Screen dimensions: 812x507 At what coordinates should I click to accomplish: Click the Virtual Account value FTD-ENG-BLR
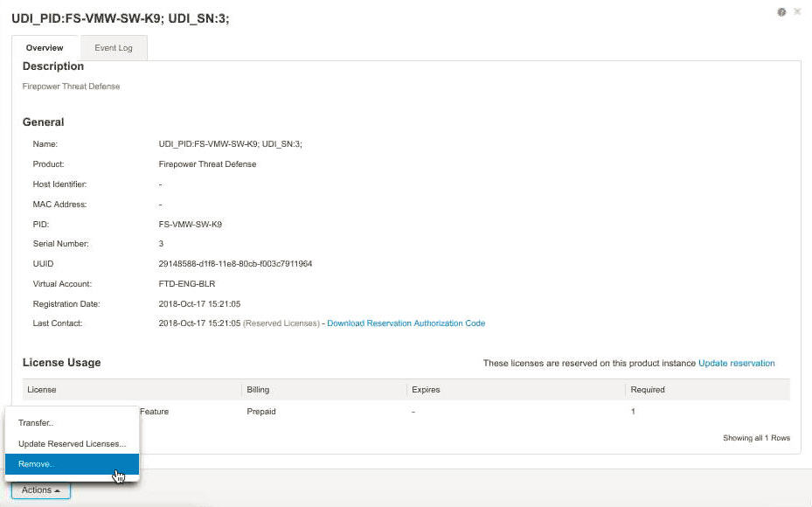(187, 284)
